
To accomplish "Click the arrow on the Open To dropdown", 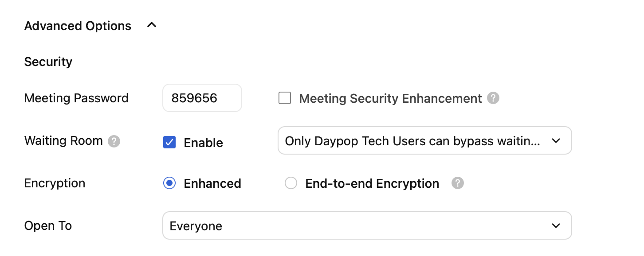I will [556, 226].
